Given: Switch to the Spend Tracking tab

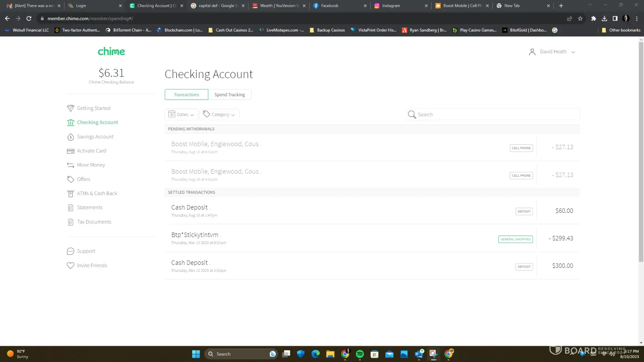Looking at the screenshot, I should click(230, 94).
